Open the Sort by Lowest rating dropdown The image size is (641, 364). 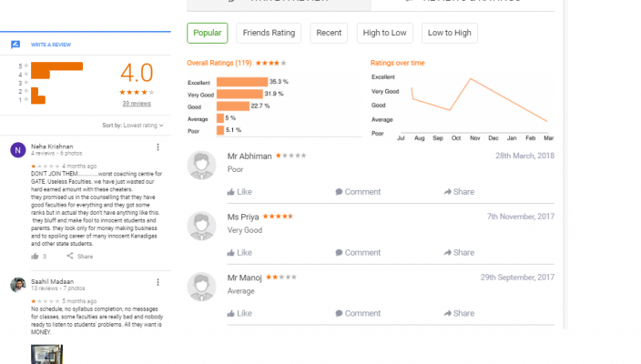[133, 126]
